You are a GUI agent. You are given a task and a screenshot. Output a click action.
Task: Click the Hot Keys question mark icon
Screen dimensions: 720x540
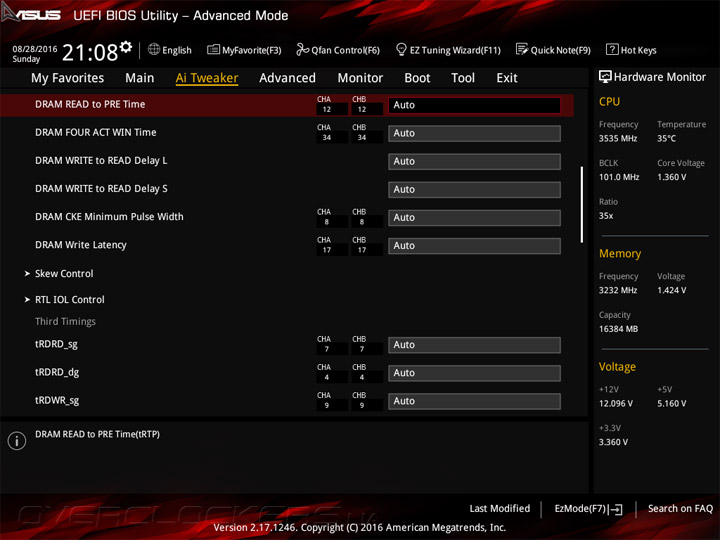click(x=612, y=49)
